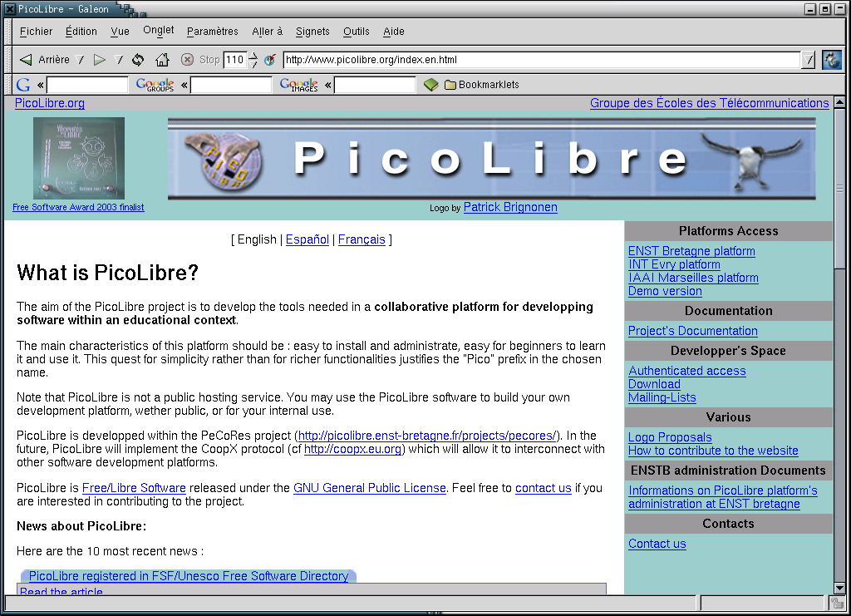Click the Stop loading icon

(x=187, y=60)
